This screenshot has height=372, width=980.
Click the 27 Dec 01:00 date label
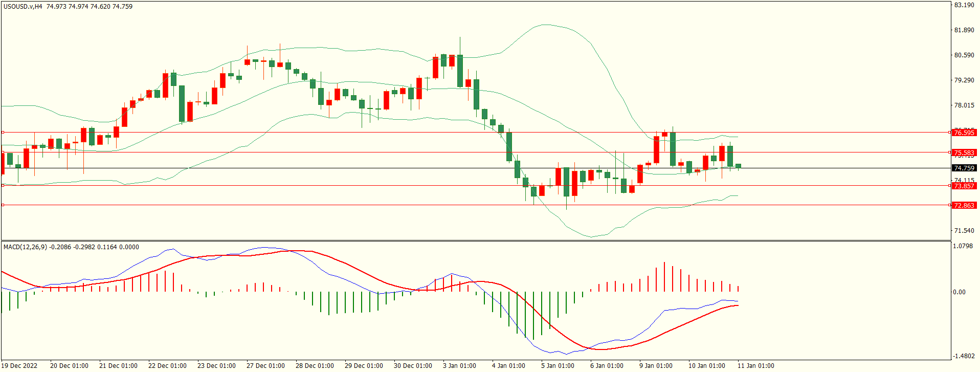coord(265,365)
